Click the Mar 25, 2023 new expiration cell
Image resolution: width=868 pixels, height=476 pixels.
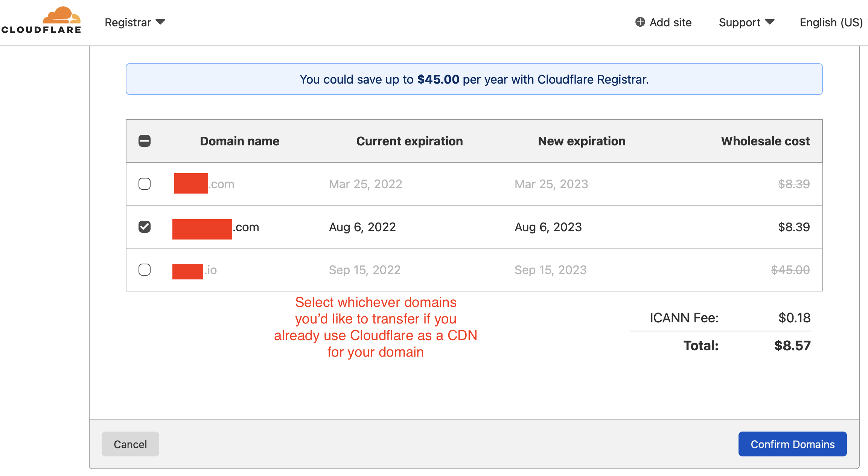tap(551, 184)
